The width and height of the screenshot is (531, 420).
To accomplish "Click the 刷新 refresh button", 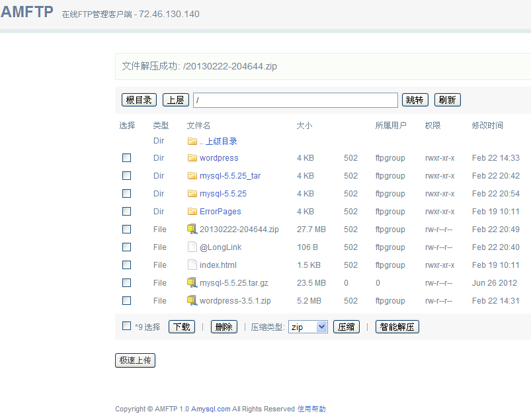I will (x=448, y=100).
